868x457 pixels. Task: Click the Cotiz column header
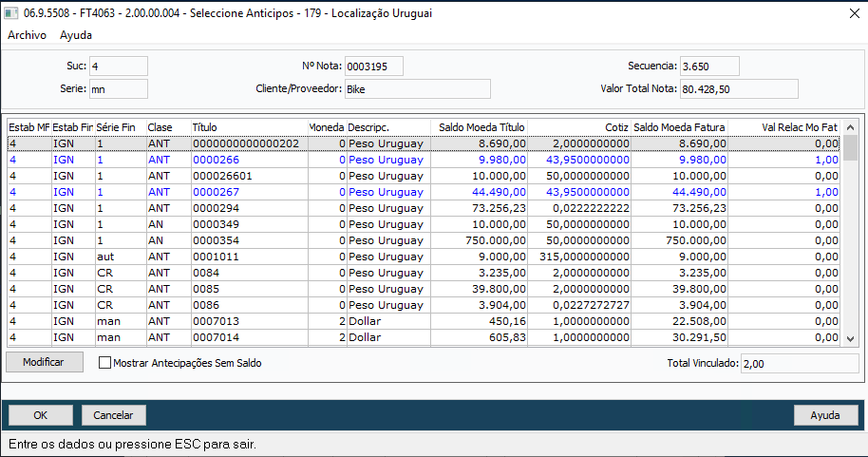578,126
